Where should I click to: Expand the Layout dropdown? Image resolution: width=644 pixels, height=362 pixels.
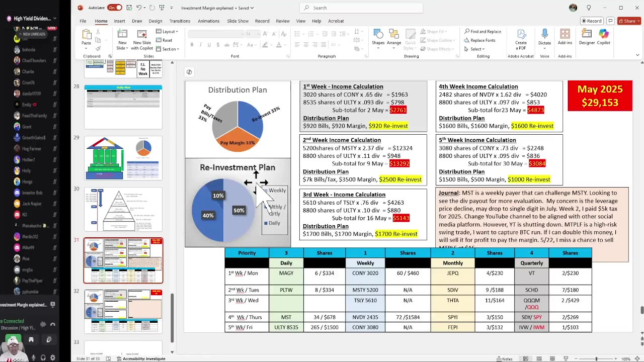pyautogui.click(x=167, y=32)
